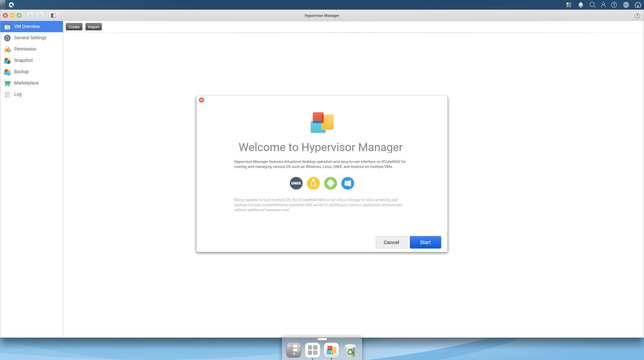Click the UNIX OS icon
Screen dimensions: 644x360
click(296, 183)
